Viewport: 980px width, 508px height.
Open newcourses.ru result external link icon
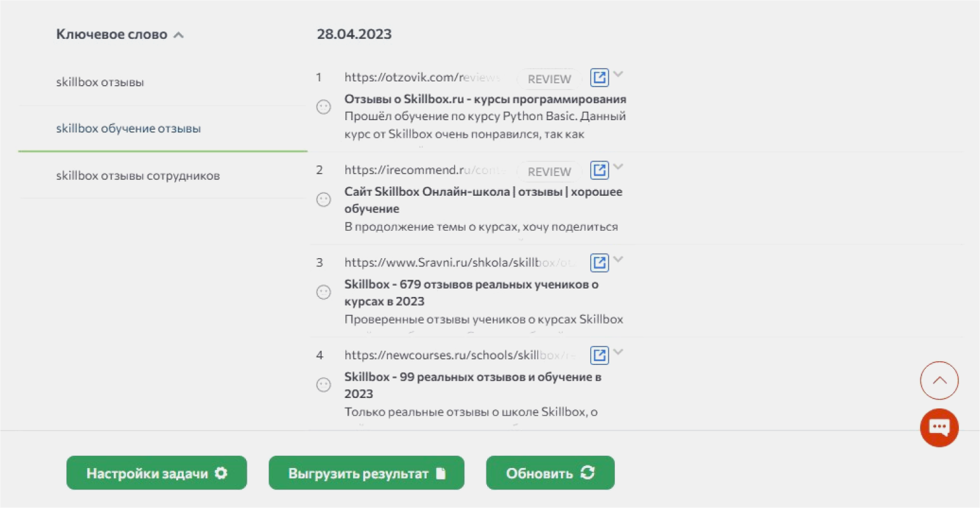599,355
